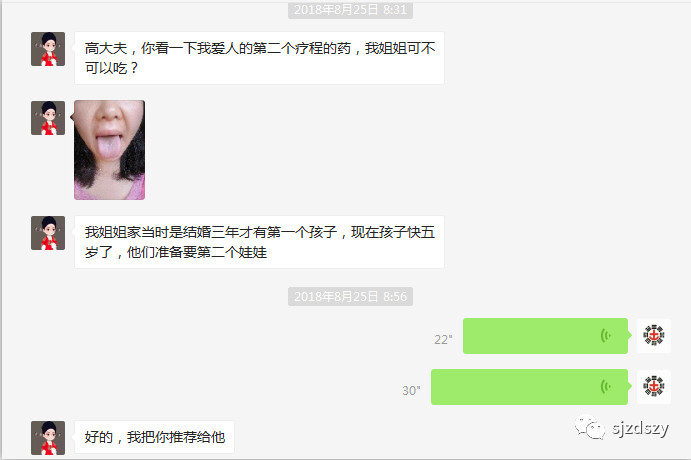Click avatar beside message about sister's child
The width and height of the screenshot is (691, 460).
coord(48,233)
